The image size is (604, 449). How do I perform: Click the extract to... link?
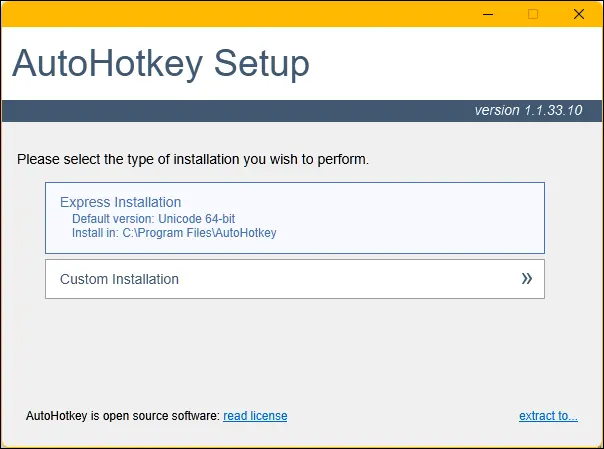(548, 416)
